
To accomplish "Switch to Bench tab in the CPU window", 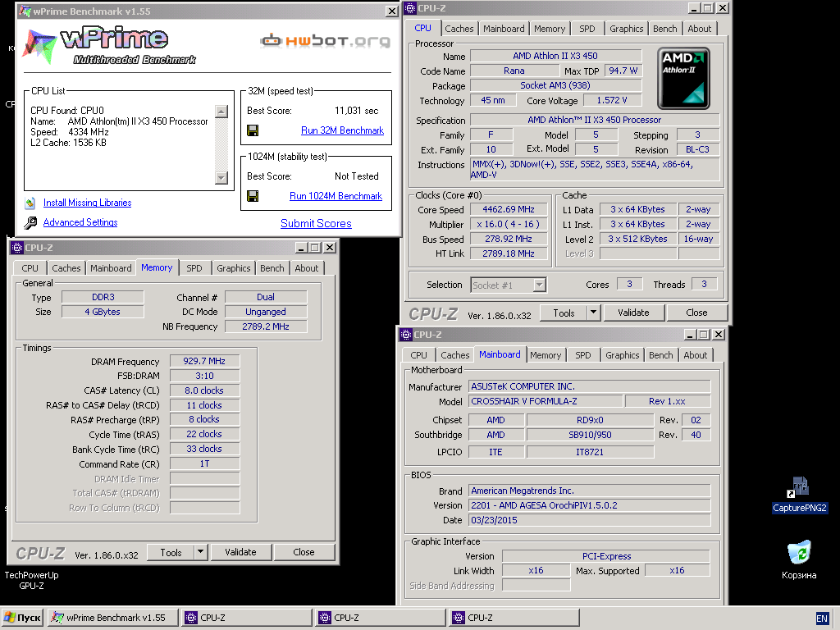I will [x=664, y=29].
